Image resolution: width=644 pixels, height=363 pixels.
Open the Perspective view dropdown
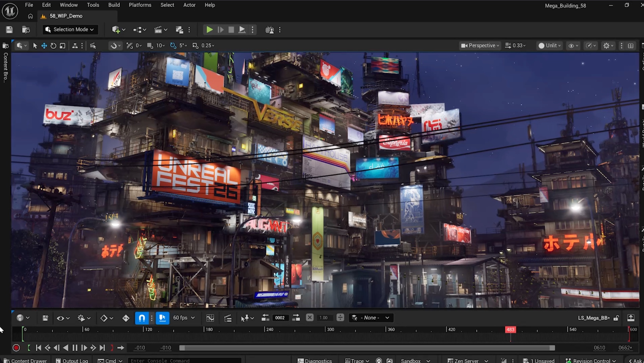(x=480, y=46)
